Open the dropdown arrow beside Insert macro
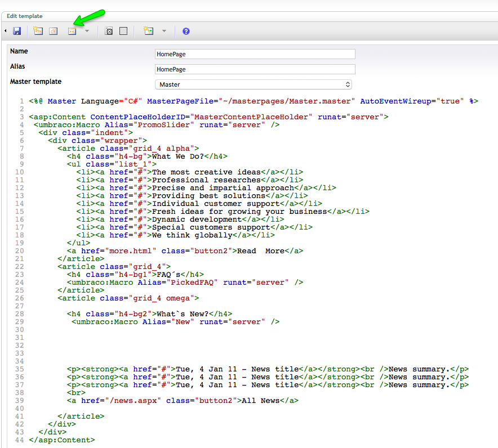Image resolution: width=498 pixels, height=448 pixels. point(87,31)
